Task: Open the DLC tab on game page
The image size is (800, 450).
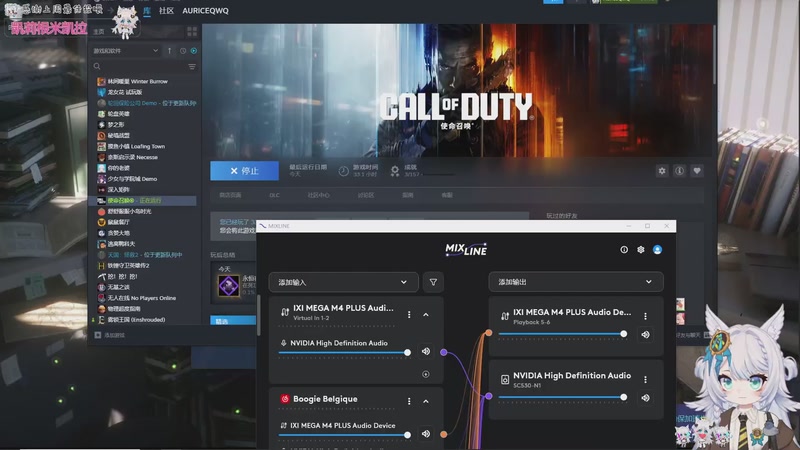Action: tap(274, 195)
